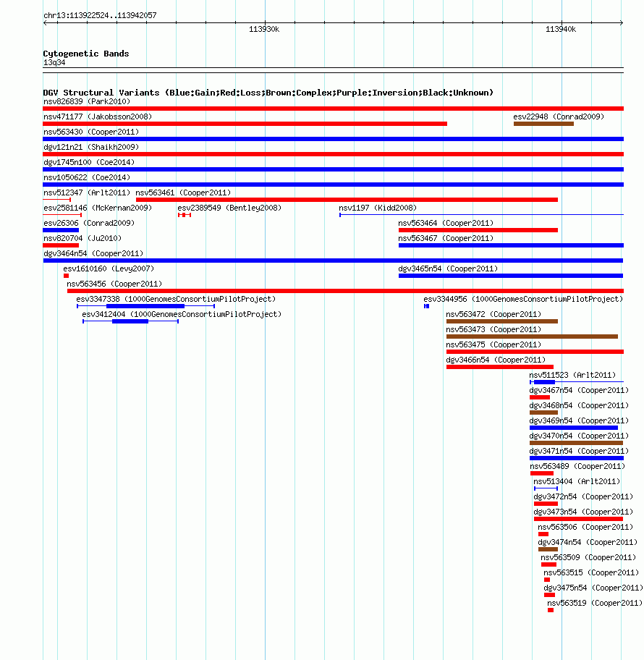Open the nsv563509 (Cooper2011) label
This screenshot has height=660, width=644.
pyautogui.click(x=588, y=557)
